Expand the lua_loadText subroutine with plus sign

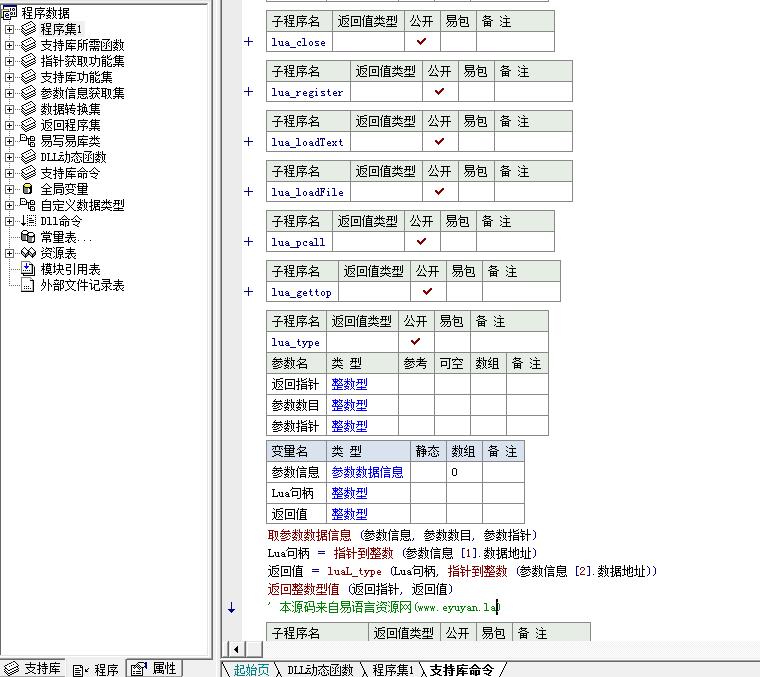click(x=248, y=142)
